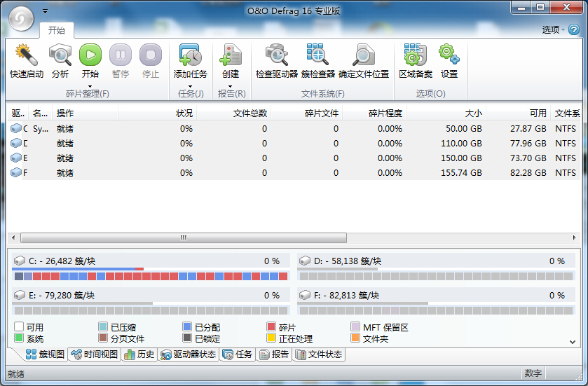
Task: Sort by 操作 column header
Action: coord(86,113)
